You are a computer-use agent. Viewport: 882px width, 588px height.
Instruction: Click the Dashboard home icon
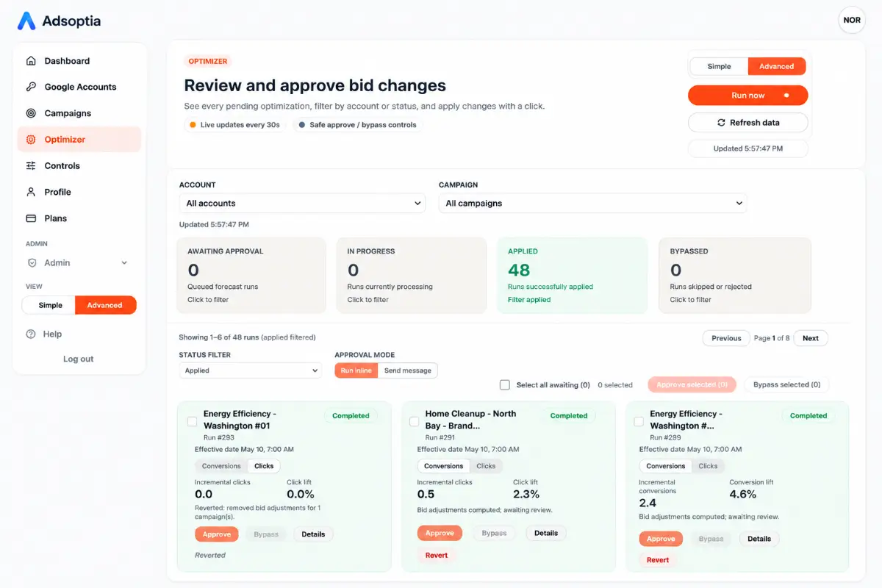31,61
